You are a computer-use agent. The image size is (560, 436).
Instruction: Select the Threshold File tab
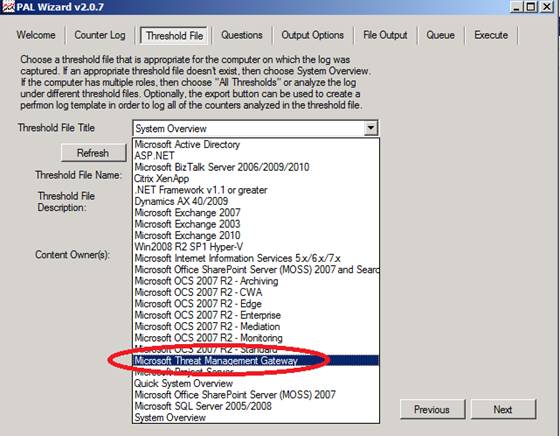point(174,36)
